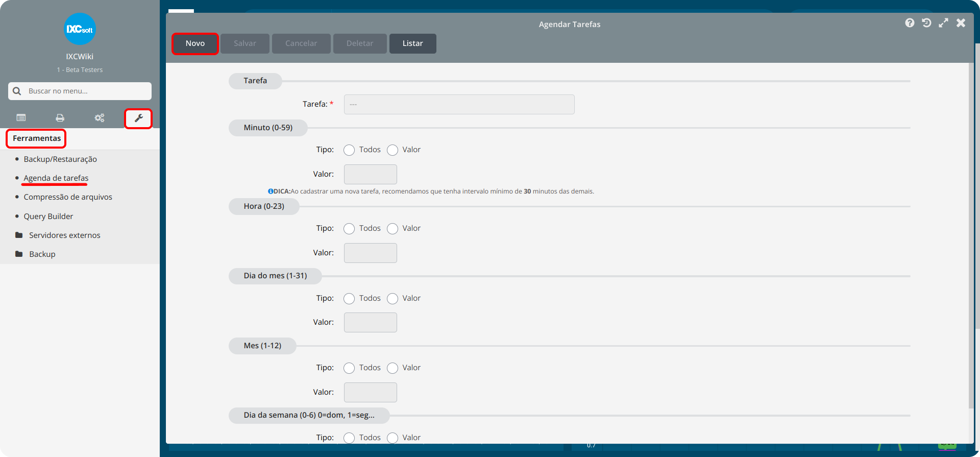980x457 pixels.
Task: Click the IXCsoft logo
Action: pyautogui.click(x=80, y=29)
